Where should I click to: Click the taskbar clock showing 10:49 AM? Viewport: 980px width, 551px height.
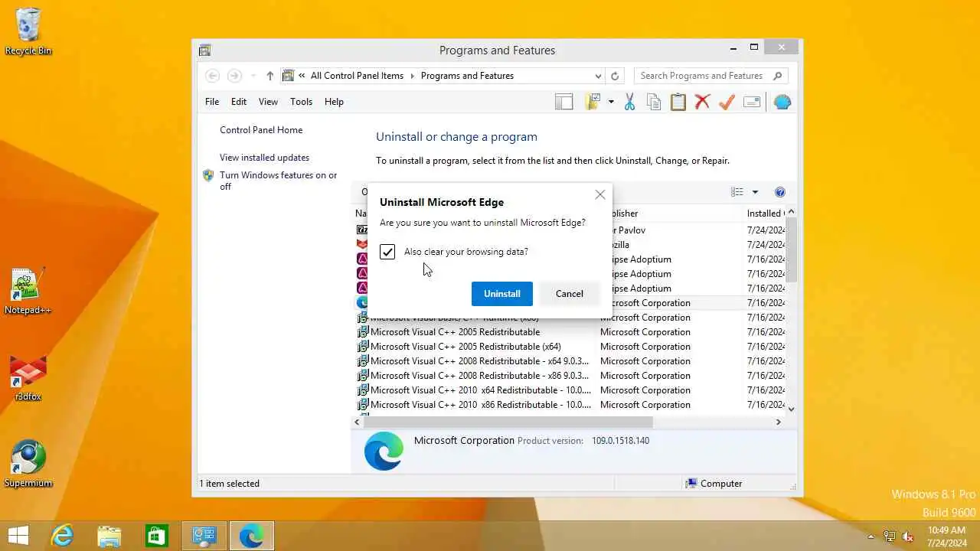coord(946,536)
